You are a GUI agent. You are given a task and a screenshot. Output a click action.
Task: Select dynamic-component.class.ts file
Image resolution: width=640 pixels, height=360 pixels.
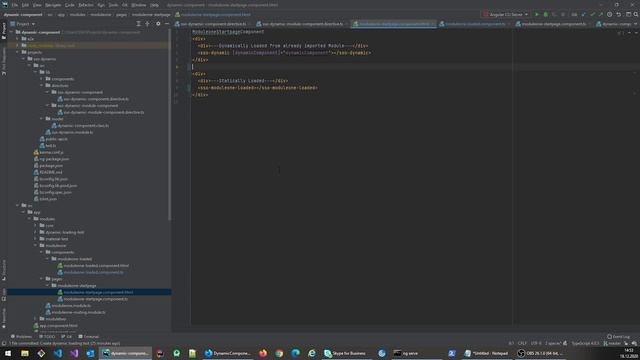(83, 126)
